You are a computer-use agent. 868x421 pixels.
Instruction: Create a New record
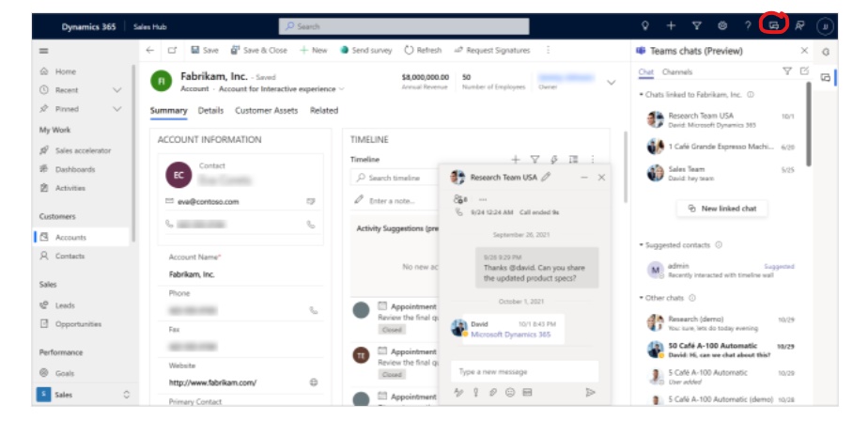point(314,50)
